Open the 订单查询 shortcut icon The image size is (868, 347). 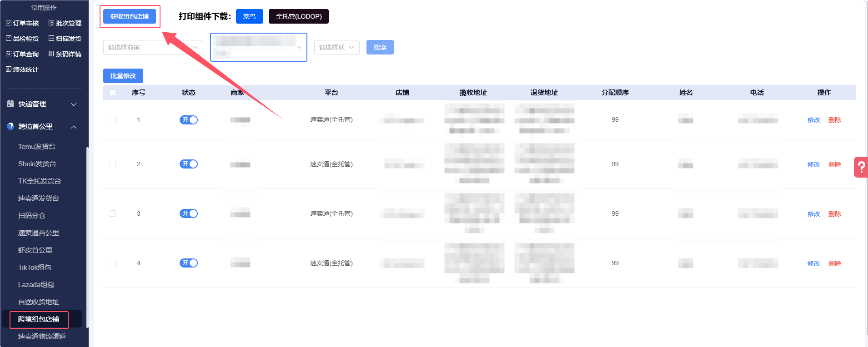click(x=9, y=54)
